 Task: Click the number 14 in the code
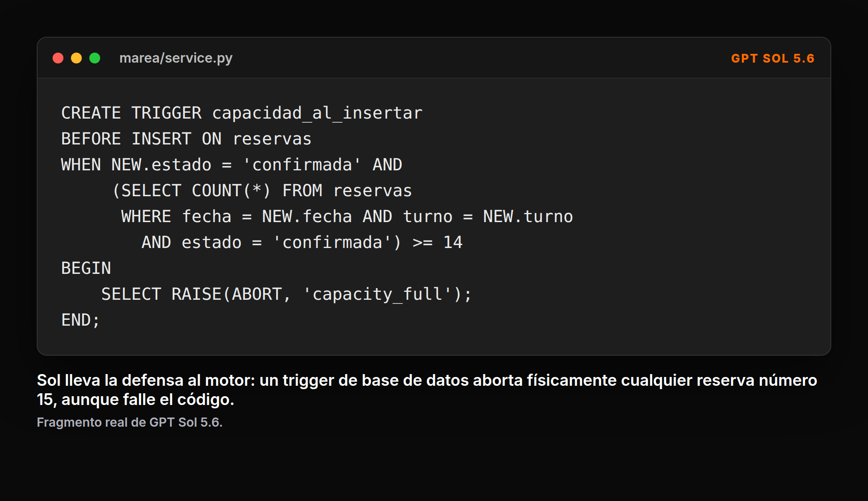[453, 243]
